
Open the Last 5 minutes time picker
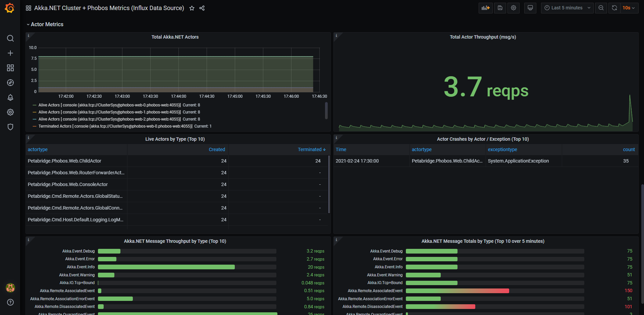click(567, 8)
